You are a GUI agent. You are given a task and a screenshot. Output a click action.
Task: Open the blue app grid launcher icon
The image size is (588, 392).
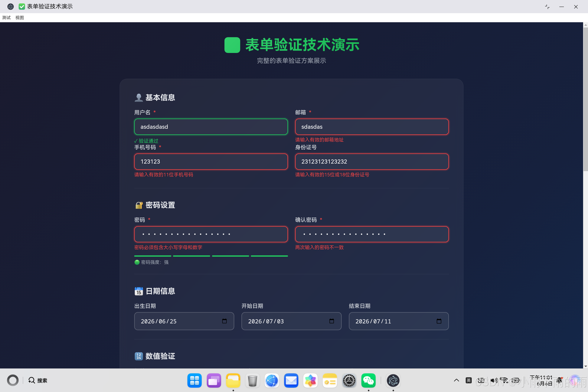[x=194, y=381]
